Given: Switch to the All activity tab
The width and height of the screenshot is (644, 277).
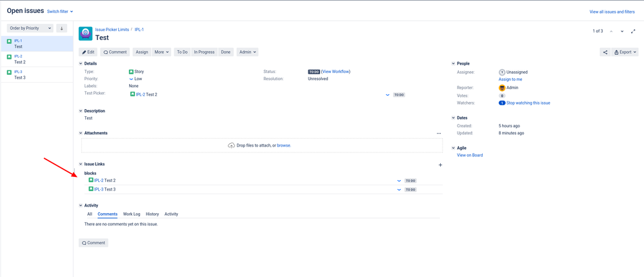Looking at the screenshot, I should (90, 214).
